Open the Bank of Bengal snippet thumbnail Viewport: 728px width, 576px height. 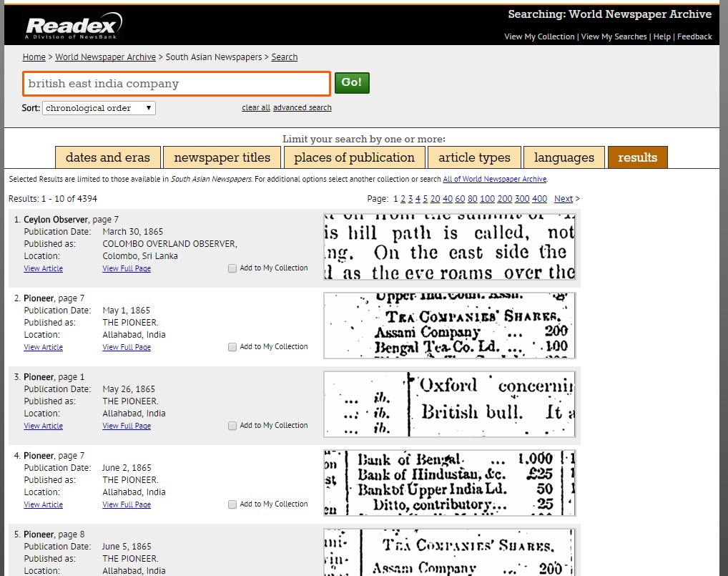[x=449, y=482]
